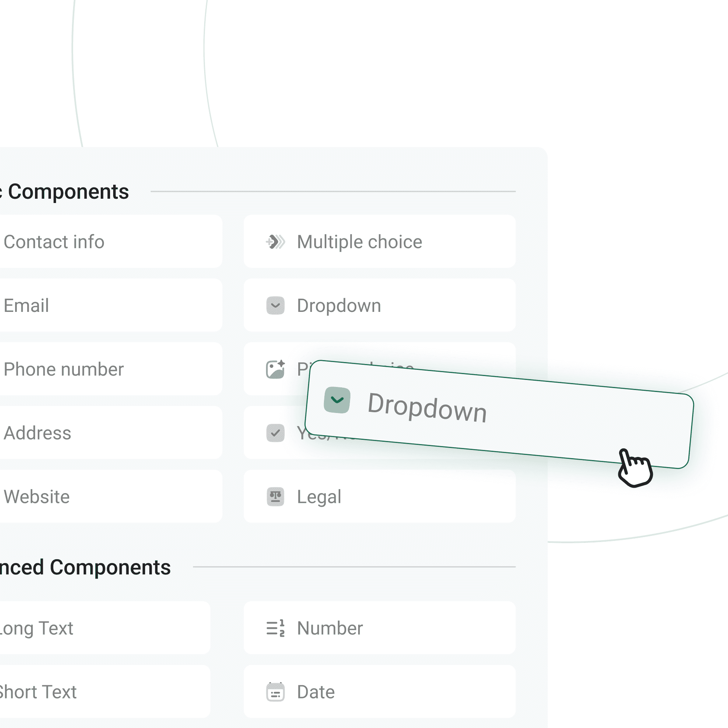The height and width of the screenshot is (728, 728).
Task: Click the Number list icon
Action: coord(275,628)
